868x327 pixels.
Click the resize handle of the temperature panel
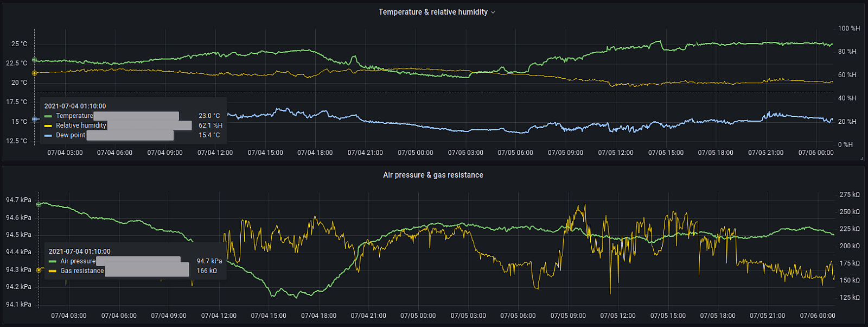click(861, 158)
